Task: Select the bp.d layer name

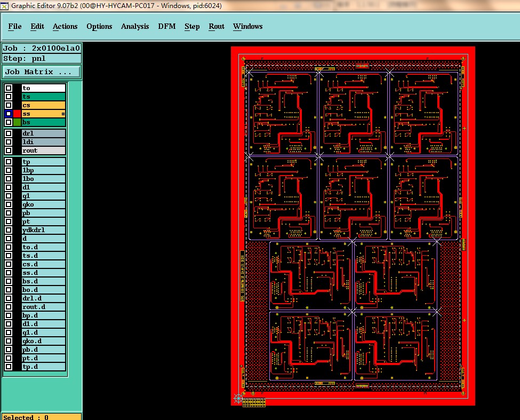Action: (43, 315)
